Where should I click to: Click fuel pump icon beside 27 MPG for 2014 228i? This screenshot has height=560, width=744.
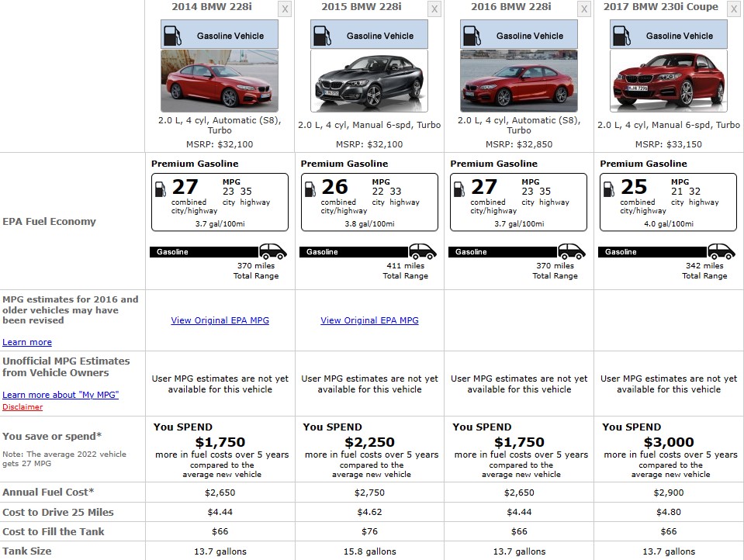click(161, 189)
